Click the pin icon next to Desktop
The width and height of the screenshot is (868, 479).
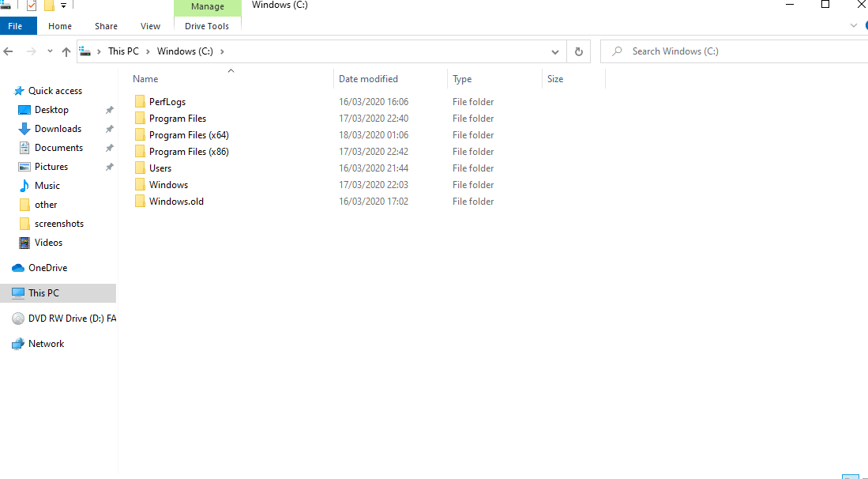click(x=110, y=110)
